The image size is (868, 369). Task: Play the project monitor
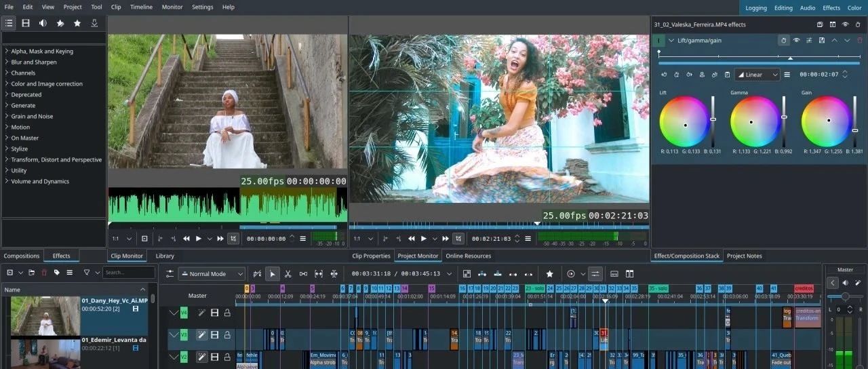[423, 239]
